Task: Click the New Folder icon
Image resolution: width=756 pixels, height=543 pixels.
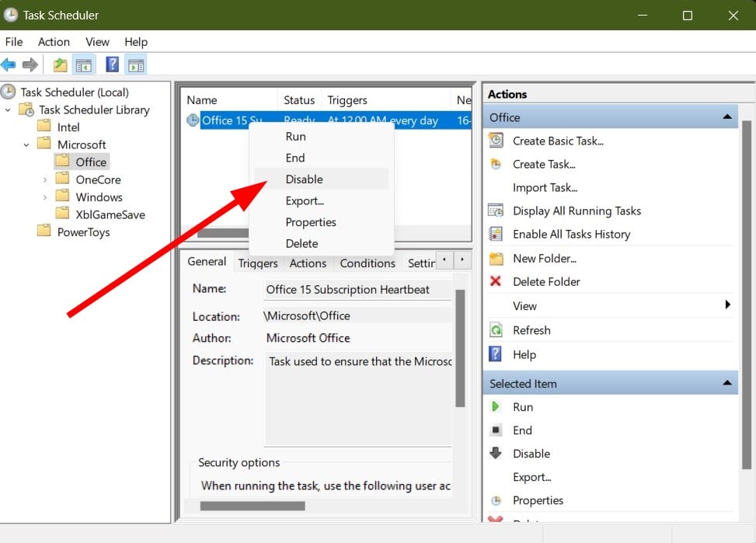Action: coord(496,259)
